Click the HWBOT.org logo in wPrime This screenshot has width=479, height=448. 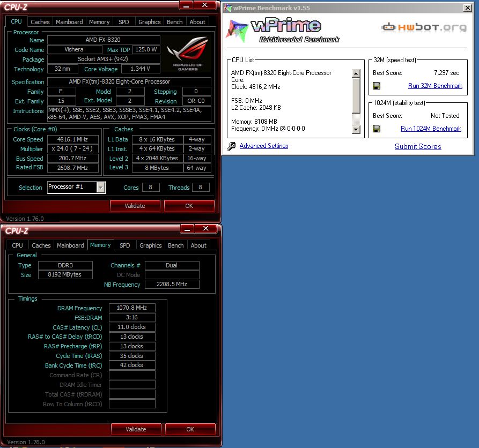coord(424,27)
